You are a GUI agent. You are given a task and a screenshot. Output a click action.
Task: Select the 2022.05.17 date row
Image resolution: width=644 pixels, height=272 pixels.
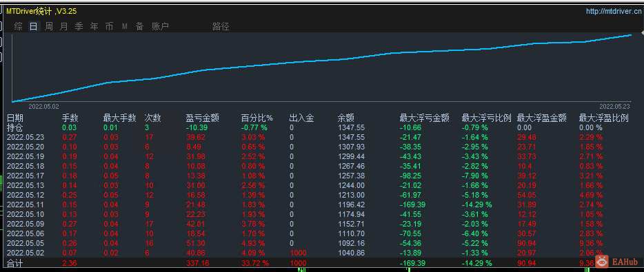click(26, 176)
